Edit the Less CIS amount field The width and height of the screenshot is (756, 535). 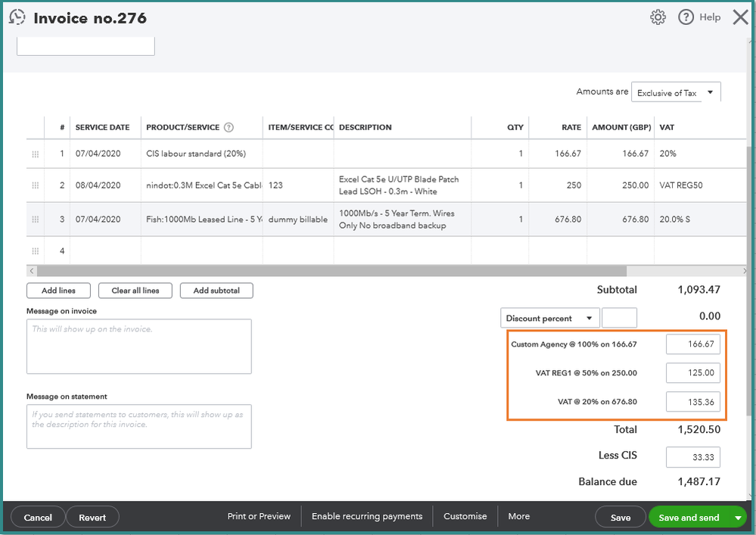[x=692, y=457]
